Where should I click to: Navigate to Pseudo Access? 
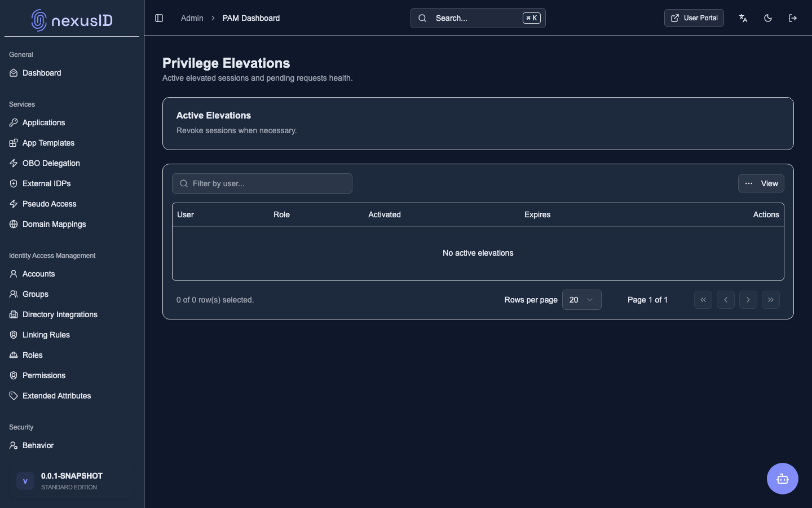[x=72, y=204]
